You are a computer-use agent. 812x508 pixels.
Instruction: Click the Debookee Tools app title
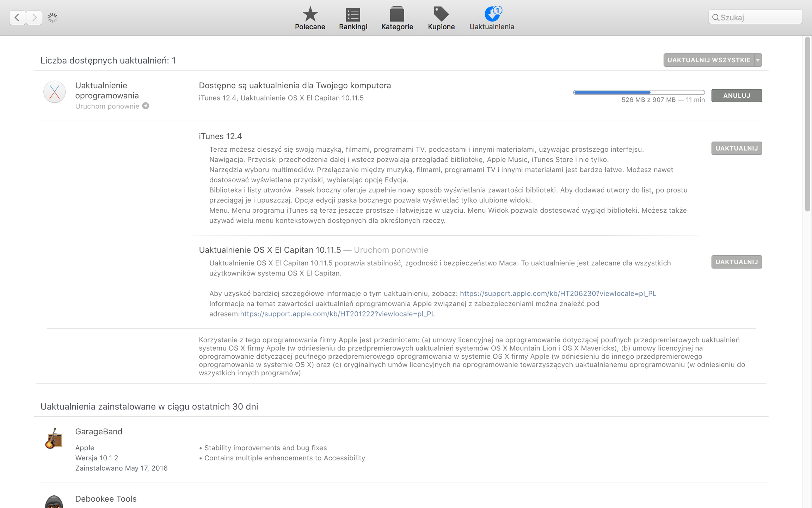106,498
